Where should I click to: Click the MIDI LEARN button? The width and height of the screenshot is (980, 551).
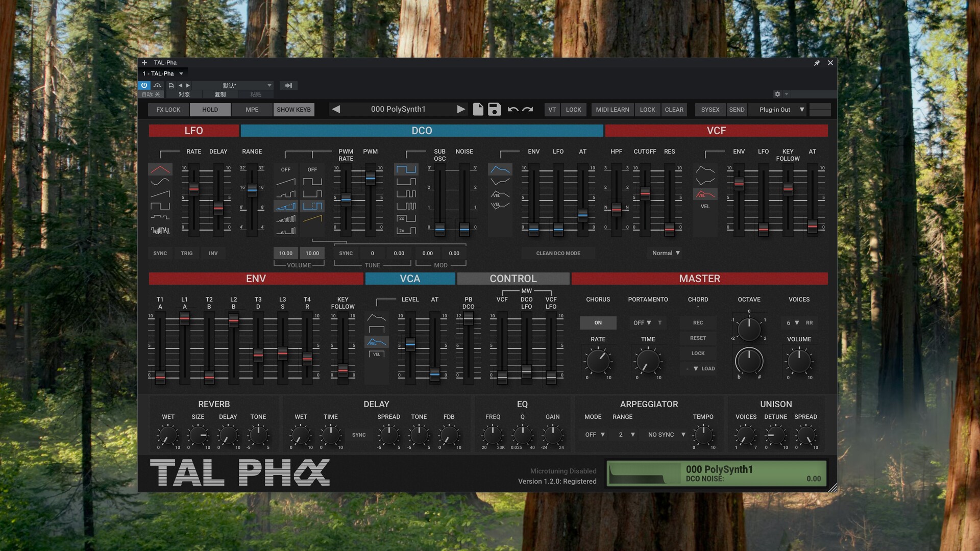pyautogui.click(x=612, y=110)
